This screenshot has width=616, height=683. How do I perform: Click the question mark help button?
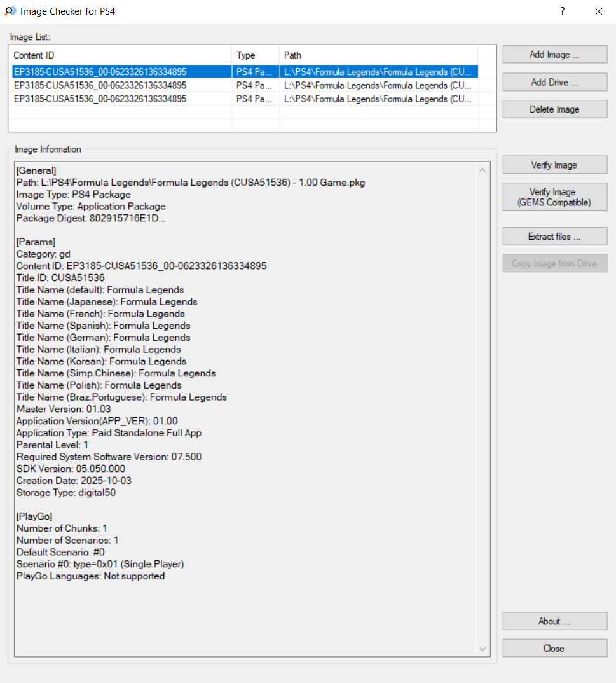[x=562, y=11]
